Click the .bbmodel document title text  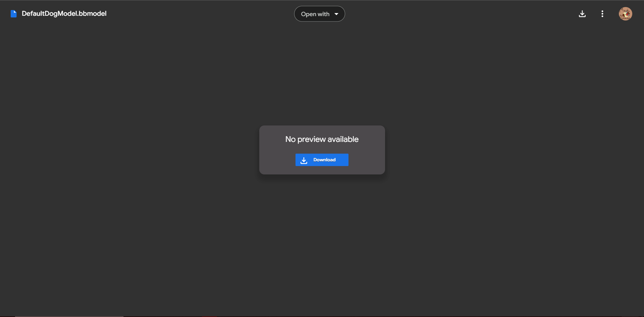pyautogui.click(x=64, y=14)
